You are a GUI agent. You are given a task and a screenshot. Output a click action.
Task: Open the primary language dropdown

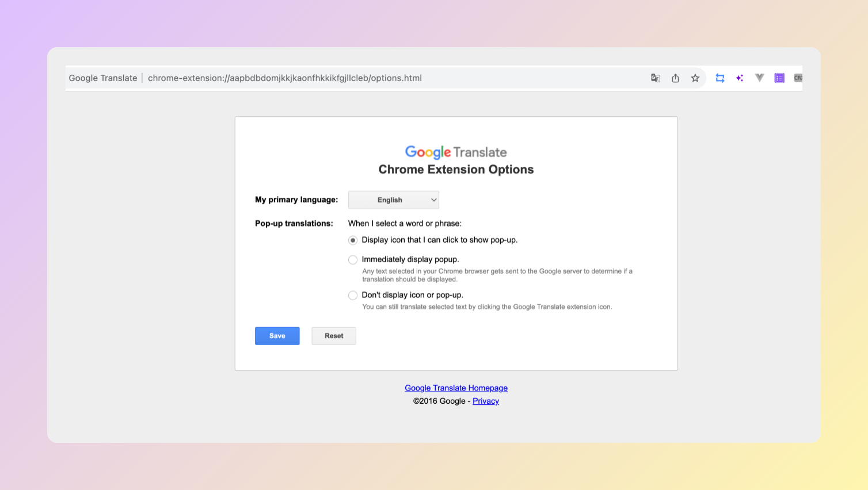(x=394, y=200)
